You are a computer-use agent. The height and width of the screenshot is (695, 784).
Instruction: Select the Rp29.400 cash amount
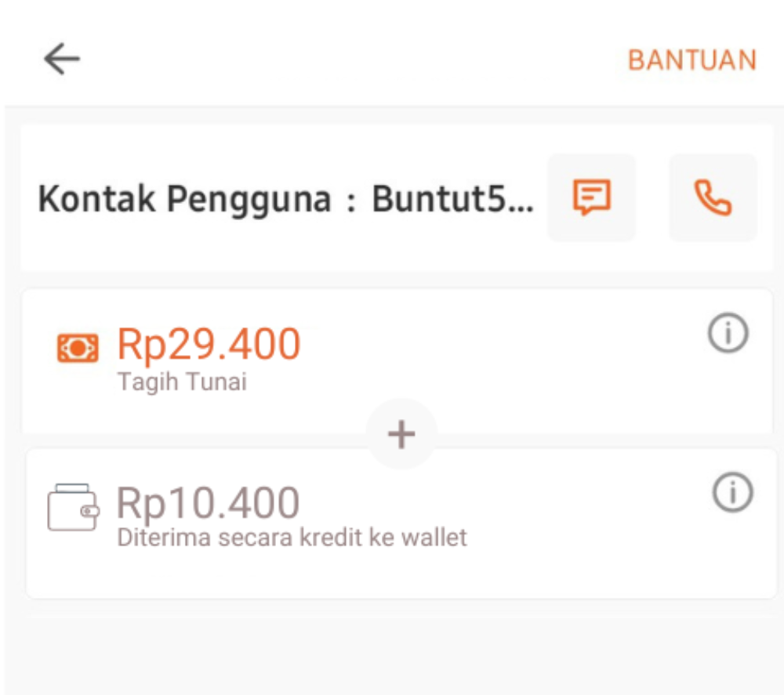click(x=209, y=344)
